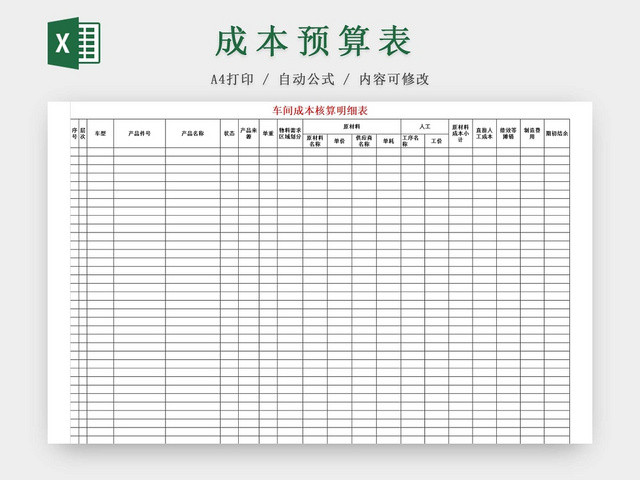The height and width of the screenshot is (480, 640).
Task: Click the subtitle text 自动公式
Action: coord(307,79)
